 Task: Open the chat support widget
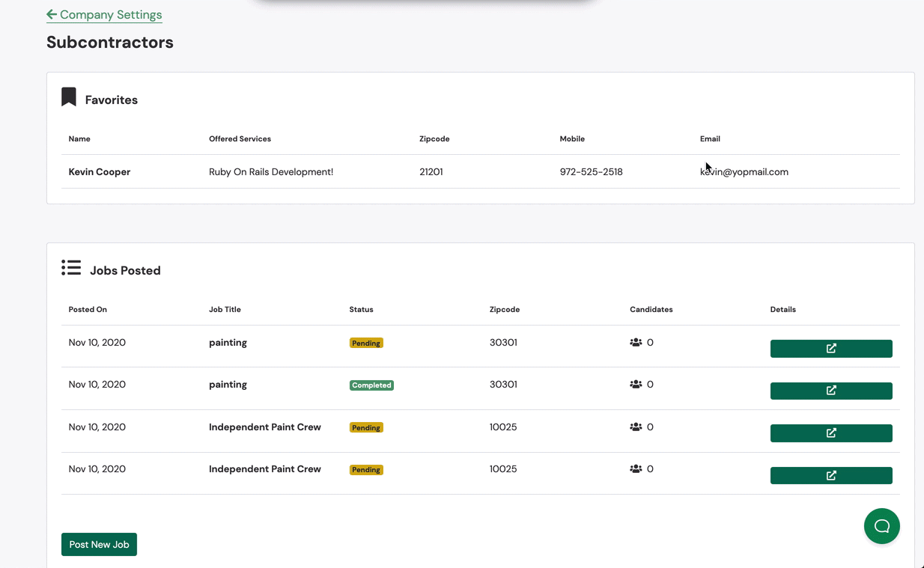881,526
